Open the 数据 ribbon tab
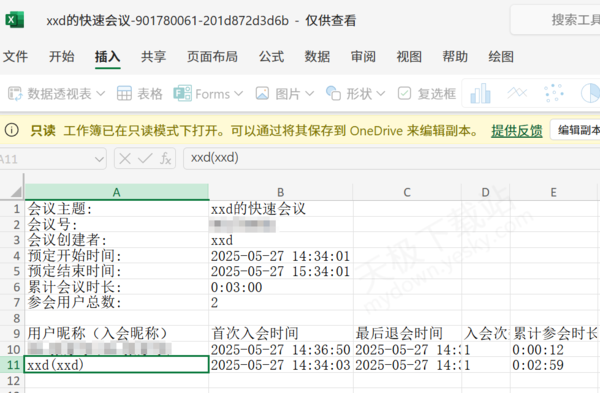 [x=317, y=57]
